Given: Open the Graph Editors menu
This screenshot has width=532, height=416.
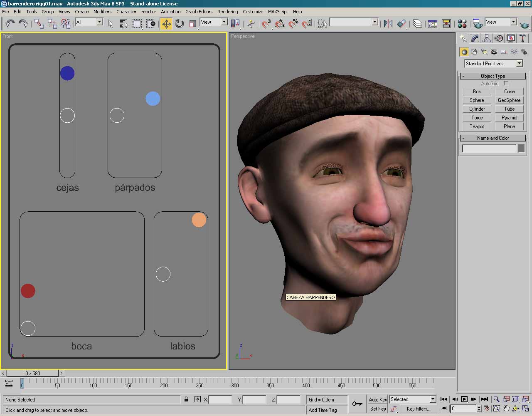Looking at the screenshot, I should [199, 12].
